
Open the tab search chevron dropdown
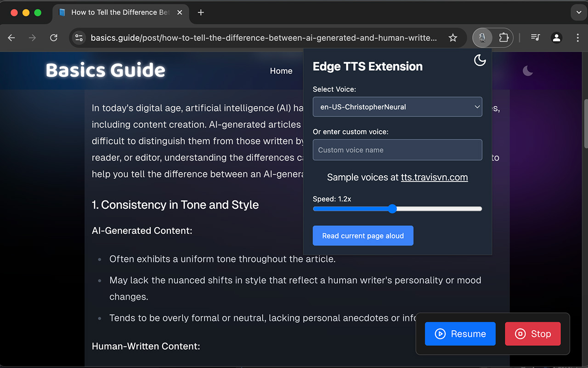[x=578, y=12]
